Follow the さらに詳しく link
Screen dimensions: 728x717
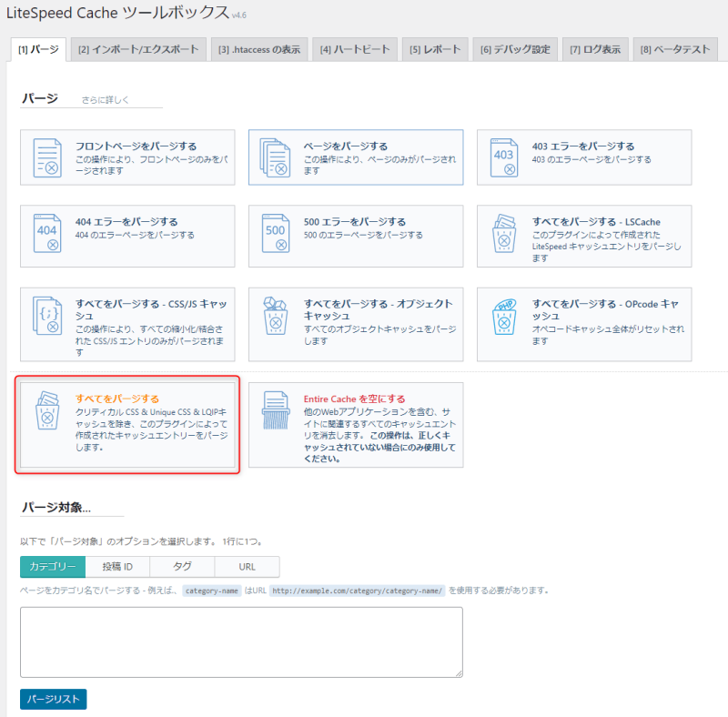(x=105, y=99)
